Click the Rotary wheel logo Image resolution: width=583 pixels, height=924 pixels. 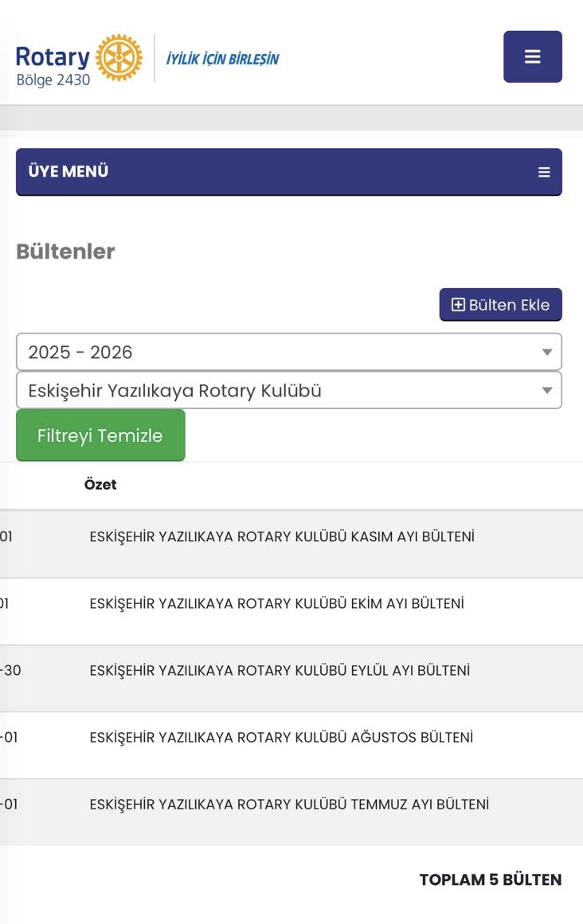point(119,57)
